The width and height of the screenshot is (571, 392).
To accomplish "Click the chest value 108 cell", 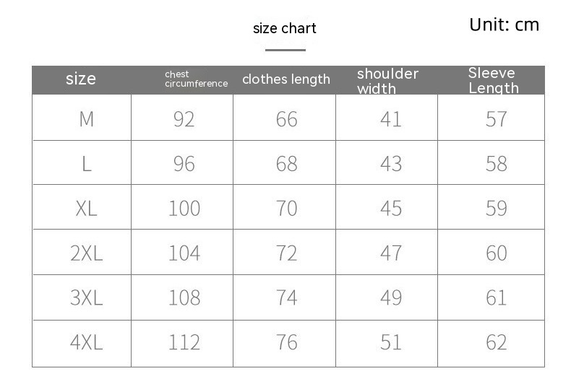I will (184, 297).
